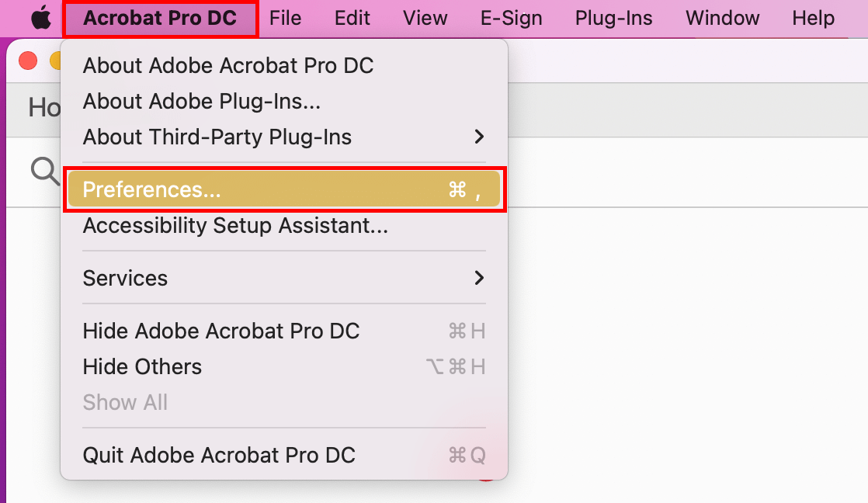The height and width of the screenshot is (503, 868).
Task: Quit Adobe Acrobat Pro DC
Action: click(219, 455)
